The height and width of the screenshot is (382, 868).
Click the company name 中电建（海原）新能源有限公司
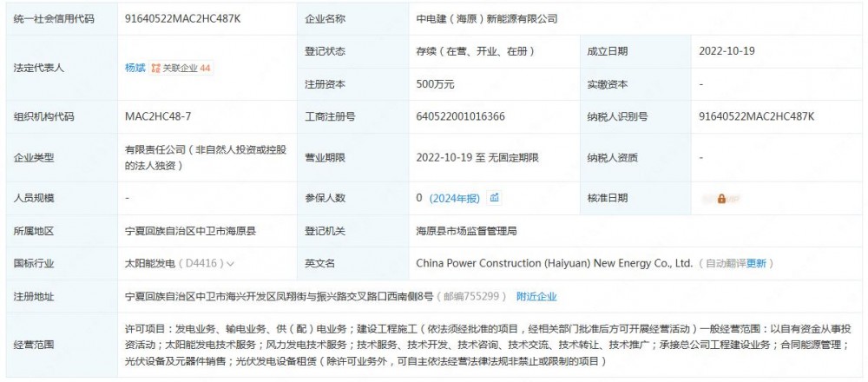[487, 17]
